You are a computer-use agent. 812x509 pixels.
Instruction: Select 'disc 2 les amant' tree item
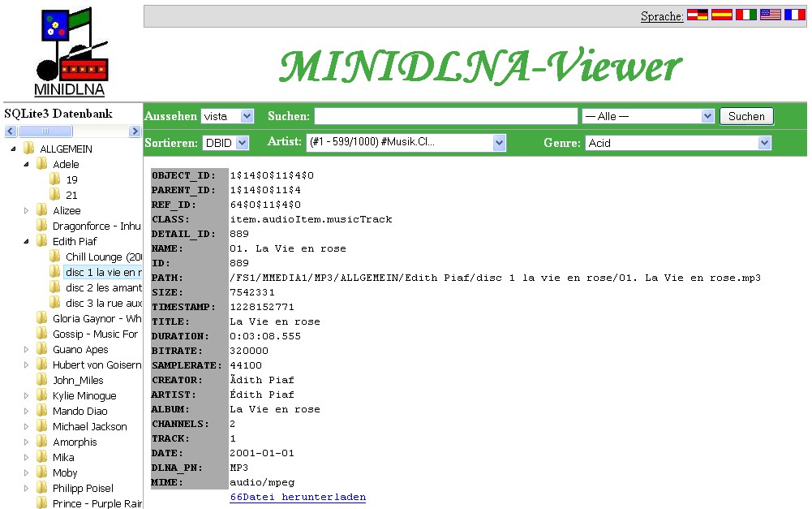pos(104,287)
